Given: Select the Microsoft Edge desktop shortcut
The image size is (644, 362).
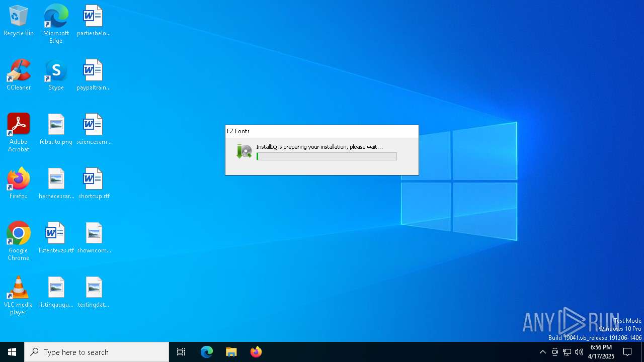Looking at the screenshot, I should point(56,24).
